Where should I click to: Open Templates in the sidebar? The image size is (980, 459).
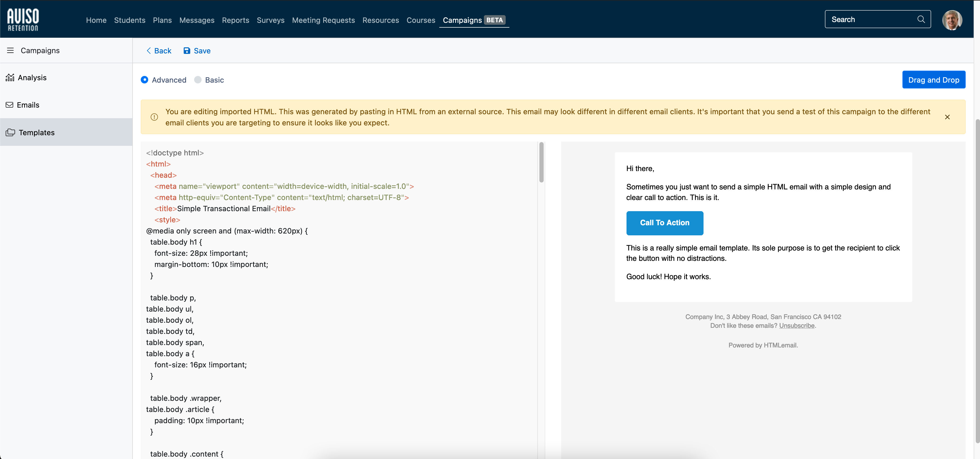click(x=66, y=132)
